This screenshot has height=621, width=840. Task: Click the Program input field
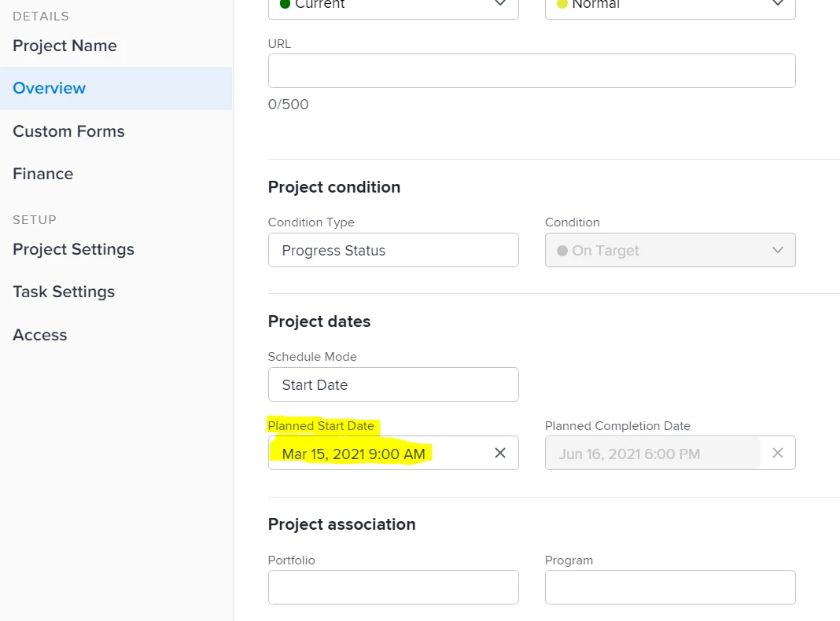coord(669,587)
